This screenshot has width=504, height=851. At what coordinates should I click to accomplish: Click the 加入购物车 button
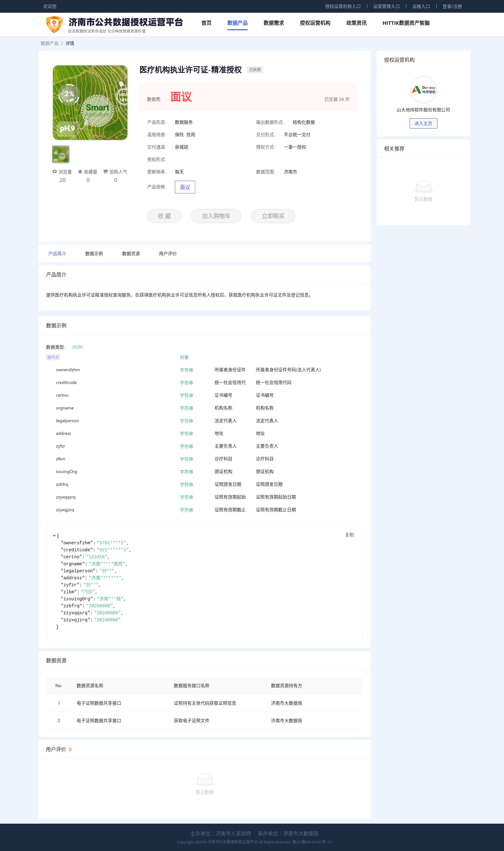click(x=216, y=216)
